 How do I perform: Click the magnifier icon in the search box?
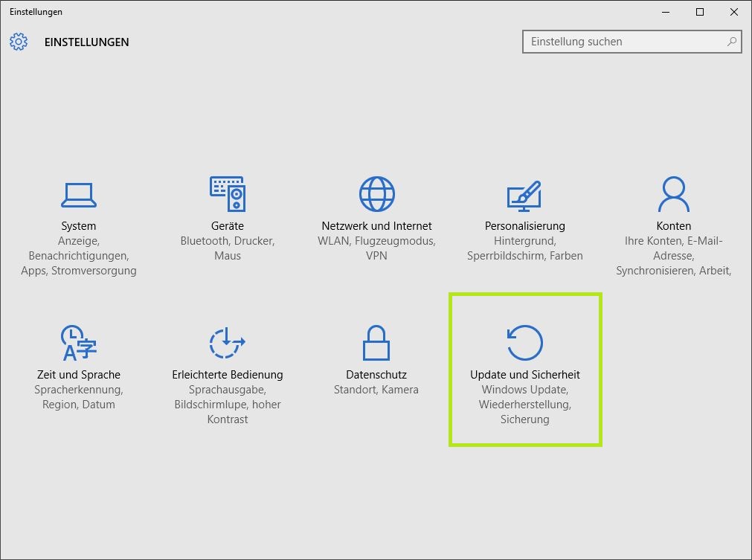click(x=731, y=42)
